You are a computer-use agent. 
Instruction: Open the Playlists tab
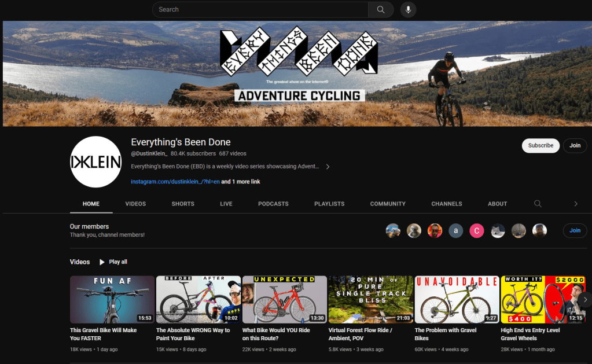[x=329, y=204]
